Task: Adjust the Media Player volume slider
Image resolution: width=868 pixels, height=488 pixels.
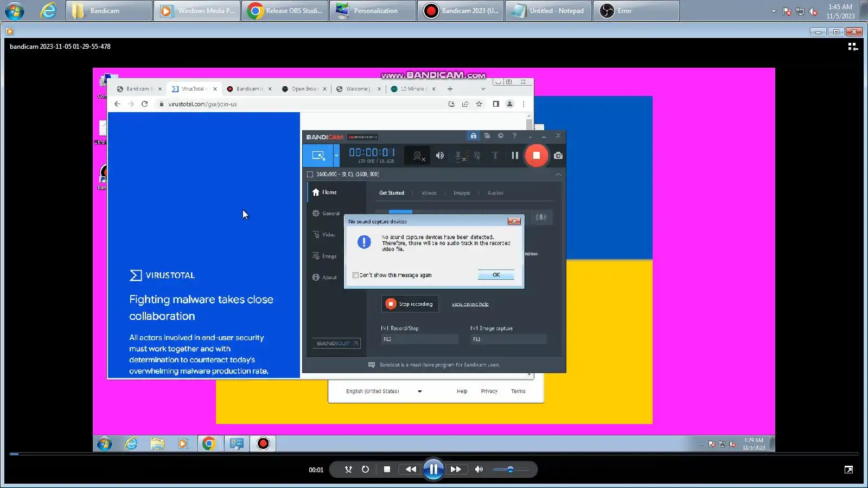Action: pyautogui.click(x=510, y=470)
